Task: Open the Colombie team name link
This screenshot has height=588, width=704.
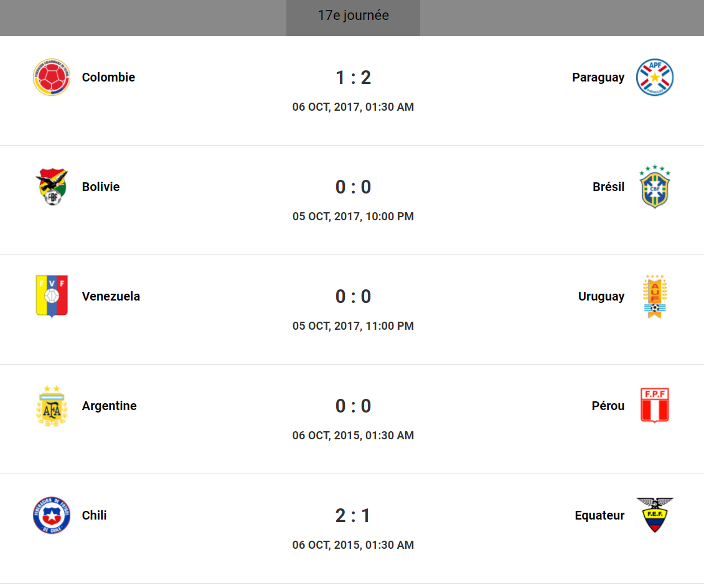Action: point(108,77)
